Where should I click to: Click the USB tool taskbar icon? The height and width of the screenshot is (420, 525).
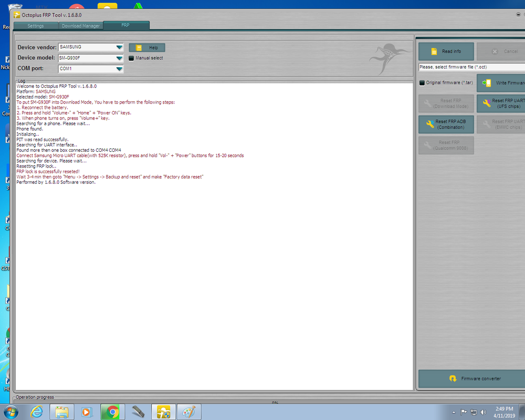(138, 412)
